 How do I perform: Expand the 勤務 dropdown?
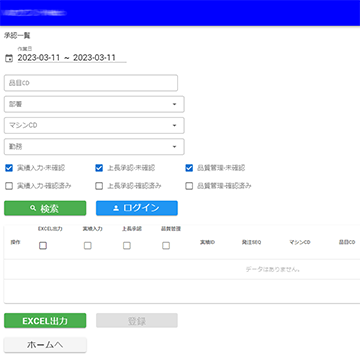(94, 147)
